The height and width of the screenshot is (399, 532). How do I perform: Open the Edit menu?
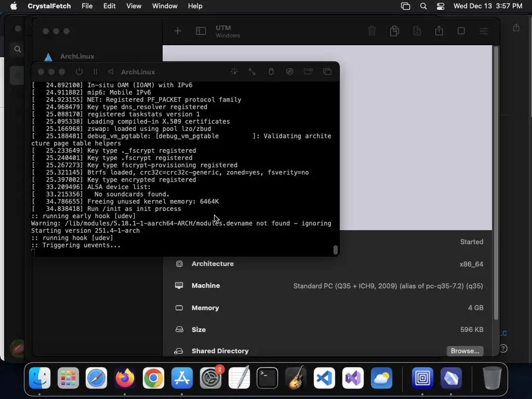(109, 6)
